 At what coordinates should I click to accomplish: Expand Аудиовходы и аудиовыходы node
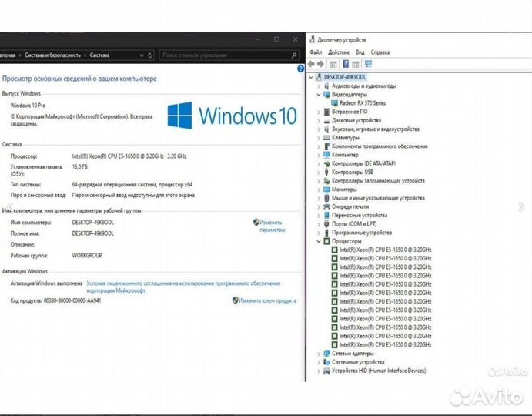pos(318,86)
